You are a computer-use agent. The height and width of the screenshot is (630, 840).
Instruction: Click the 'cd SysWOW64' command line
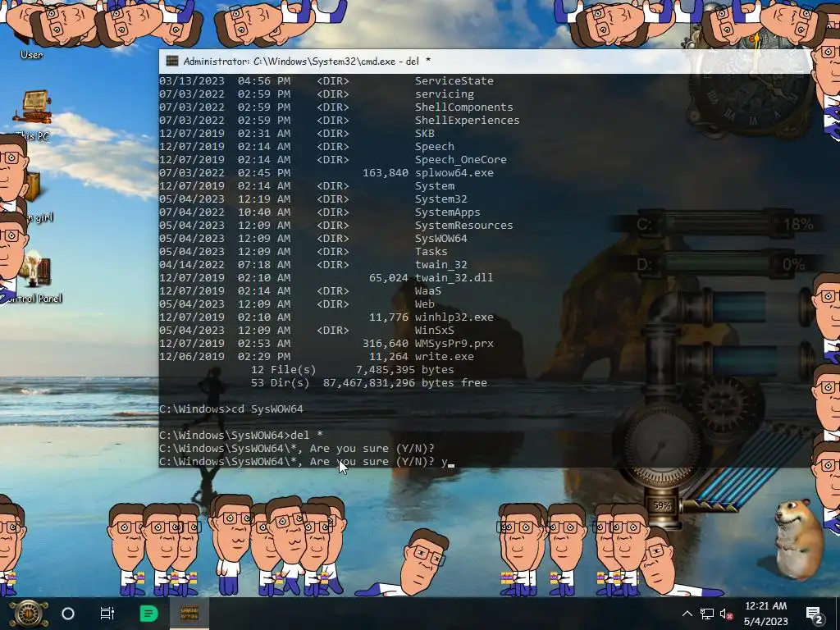click(231, 409)
